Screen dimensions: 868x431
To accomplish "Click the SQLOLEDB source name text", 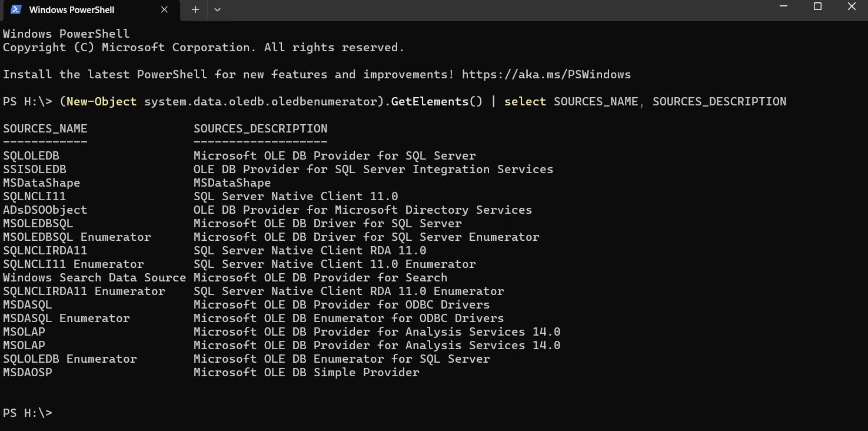I will [31, 155].
